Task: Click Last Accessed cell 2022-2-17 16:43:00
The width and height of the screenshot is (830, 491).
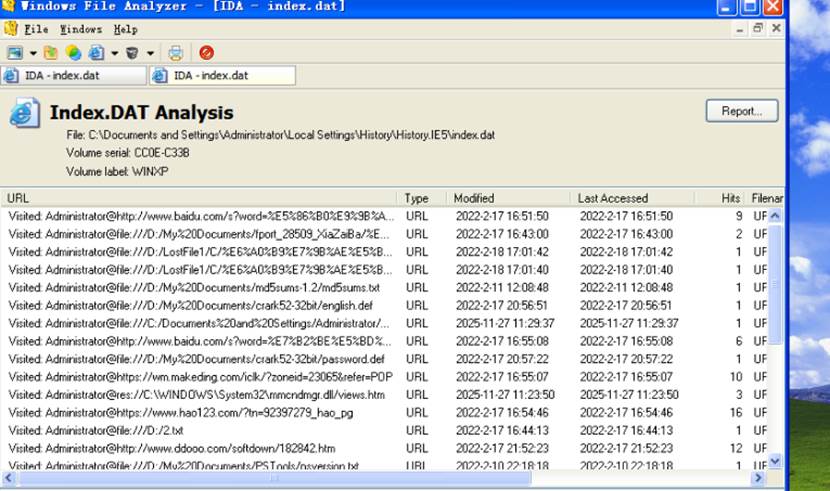Action: click(626, 234)
